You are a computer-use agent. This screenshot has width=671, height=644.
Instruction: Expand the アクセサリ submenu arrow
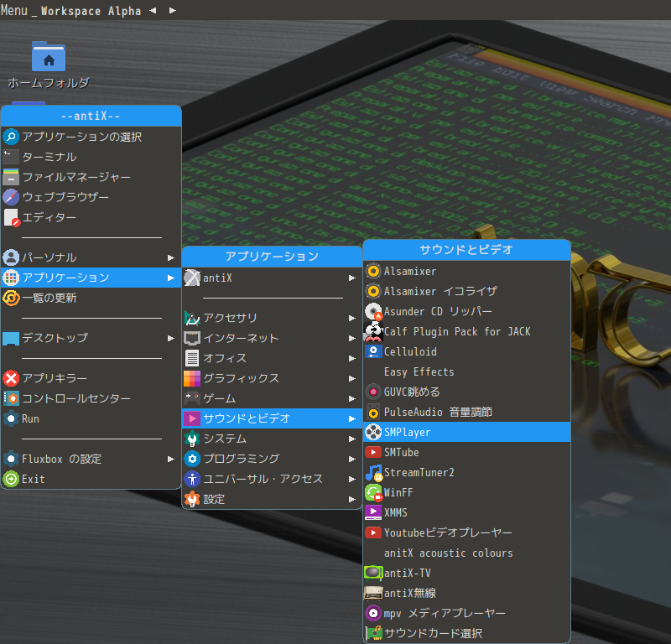(x=351, y=318)
